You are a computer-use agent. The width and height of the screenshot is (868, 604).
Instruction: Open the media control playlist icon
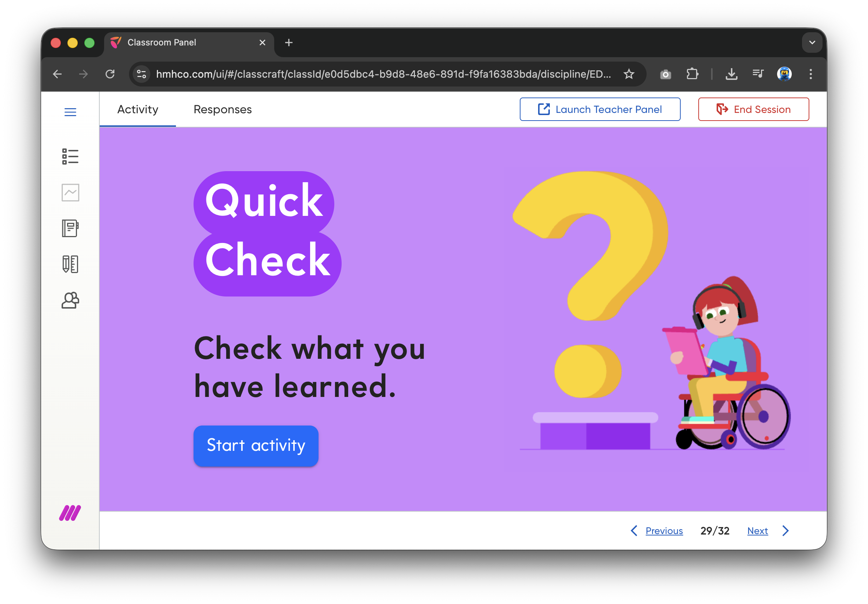pyautogui.click(x=758, y=74)
